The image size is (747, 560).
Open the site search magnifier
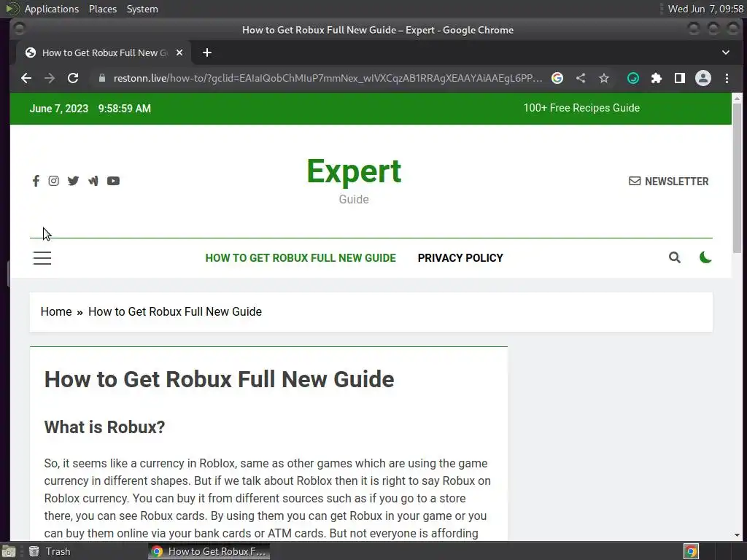675,257
